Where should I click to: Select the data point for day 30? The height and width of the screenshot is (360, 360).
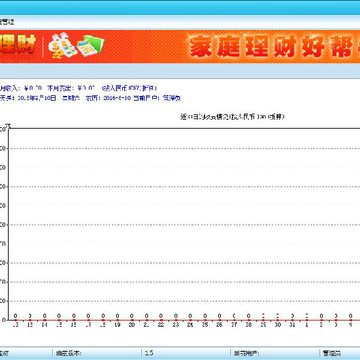(277, 320)
